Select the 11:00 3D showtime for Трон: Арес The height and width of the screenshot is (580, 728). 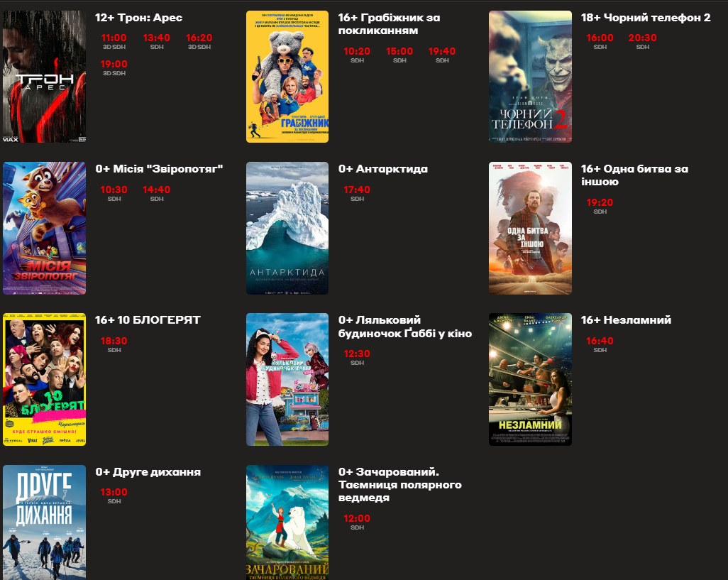(114, 38)
